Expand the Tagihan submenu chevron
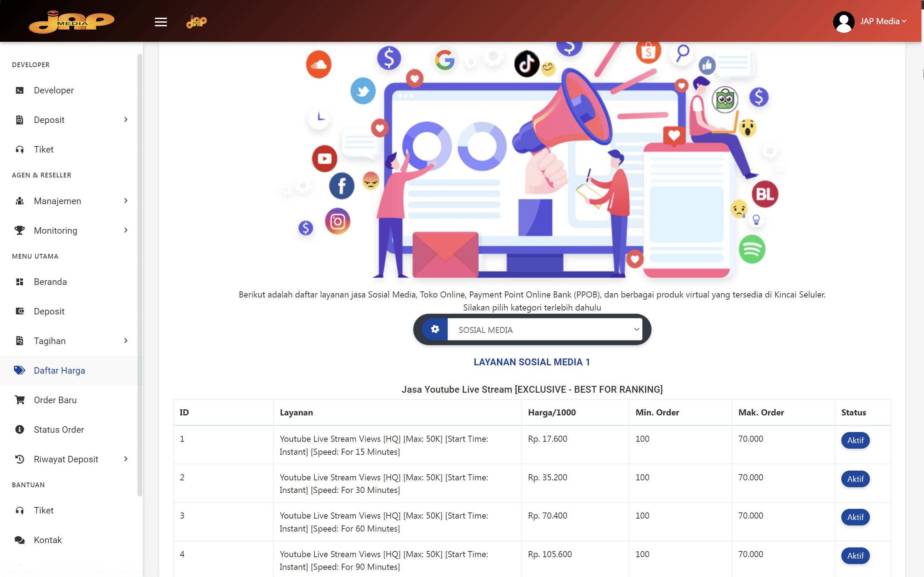Screen dimensions: 924x577 (126, 340)
